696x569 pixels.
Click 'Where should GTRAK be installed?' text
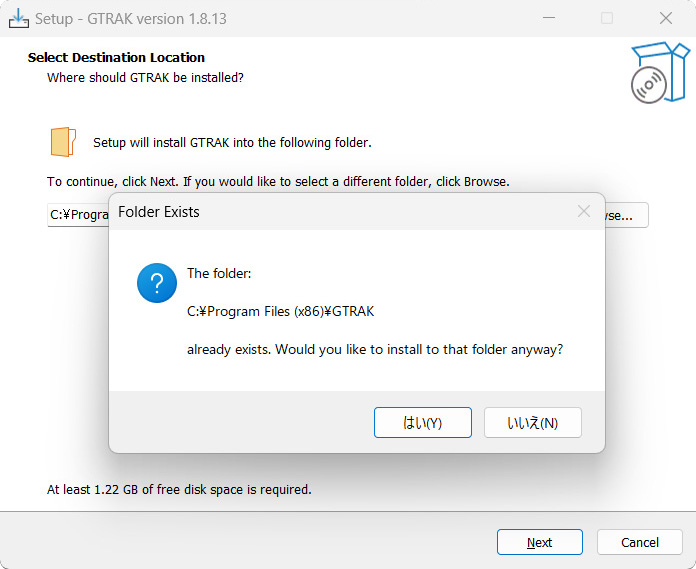click(145, 78)
